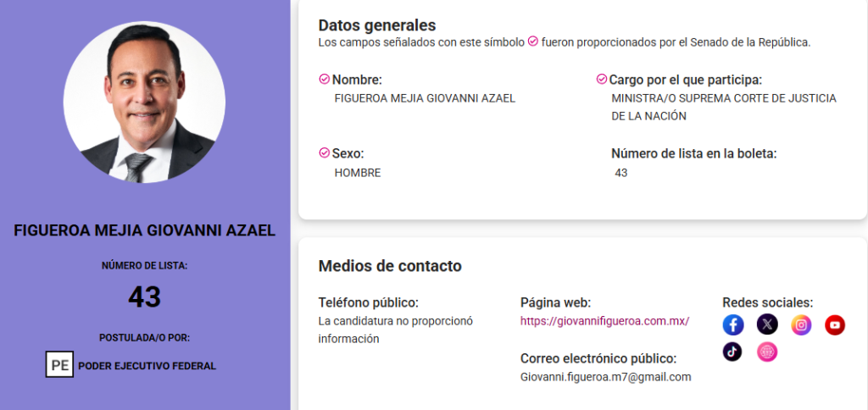Open the candidate's Instagram profile
Image resolution: width=868 pixels, height=410 pixels.
(x=801, y=324)
